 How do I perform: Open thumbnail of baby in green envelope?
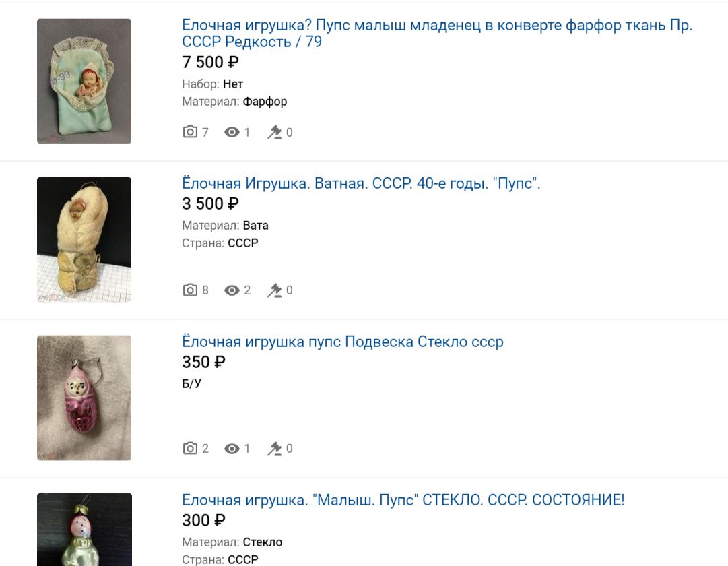(x=84, y=82)
